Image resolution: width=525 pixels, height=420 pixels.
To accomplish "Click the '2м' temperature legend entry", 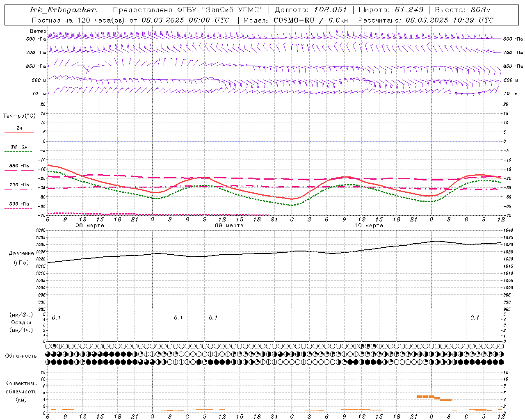I will (19, 128).
